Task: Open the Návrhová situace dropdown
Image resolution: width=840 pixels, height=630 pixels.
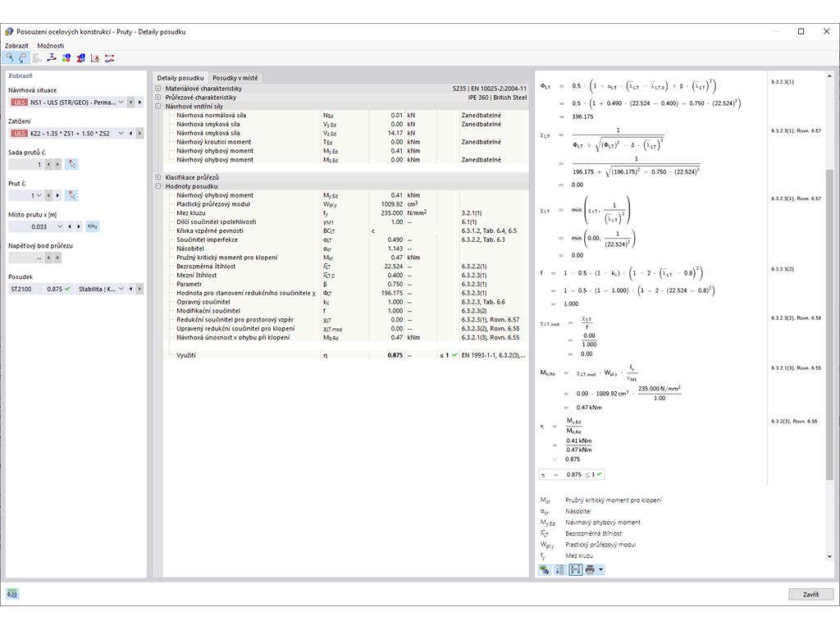Action: click(x=121, y=103)
